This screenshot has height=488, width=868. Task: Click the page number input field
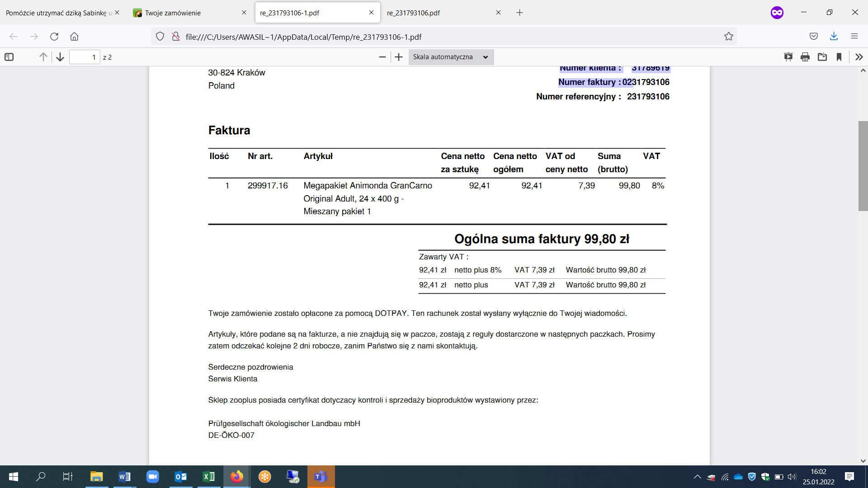pyautogui.click(x=85, y=57)
